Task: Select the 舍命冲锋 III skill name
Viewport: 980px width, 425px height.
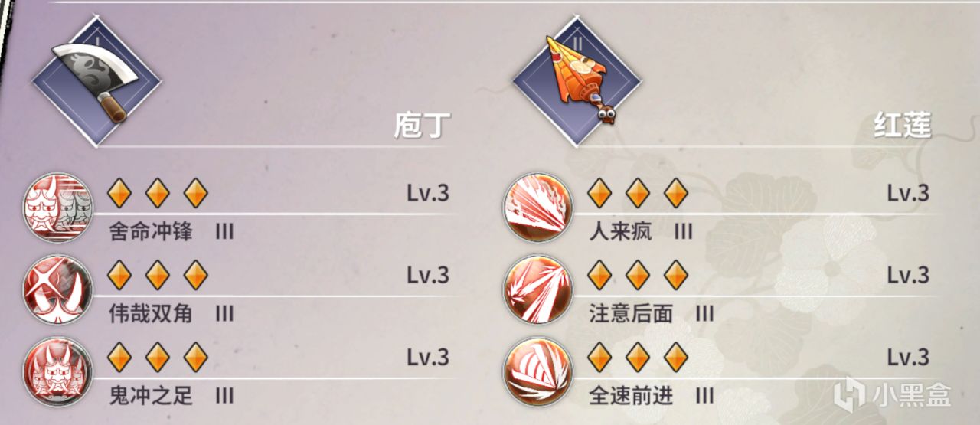Action: (x=171, y=231)
